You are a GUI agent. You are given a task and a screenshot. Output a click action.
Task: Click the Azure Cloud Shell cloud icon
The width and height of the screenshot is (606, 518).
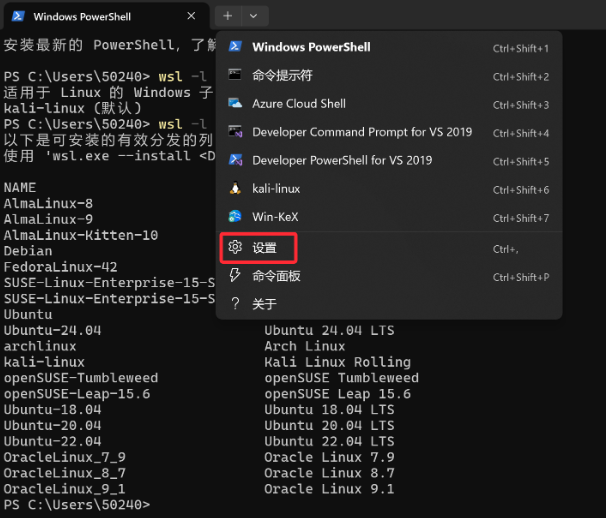coord(235,103)
